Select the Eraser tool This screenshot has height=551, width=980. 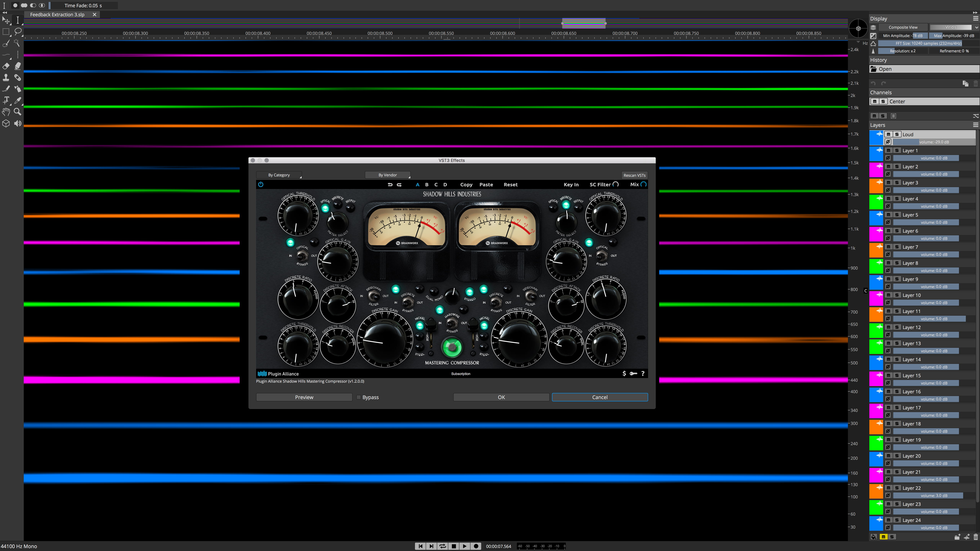6,66
